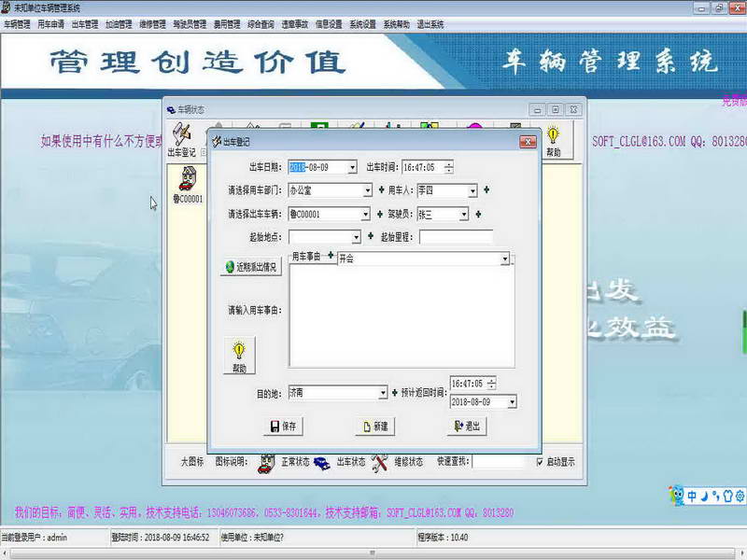Open the 用车事由 dropdown showing 开会
Screen dimensions: 747x560
point(504,259)
